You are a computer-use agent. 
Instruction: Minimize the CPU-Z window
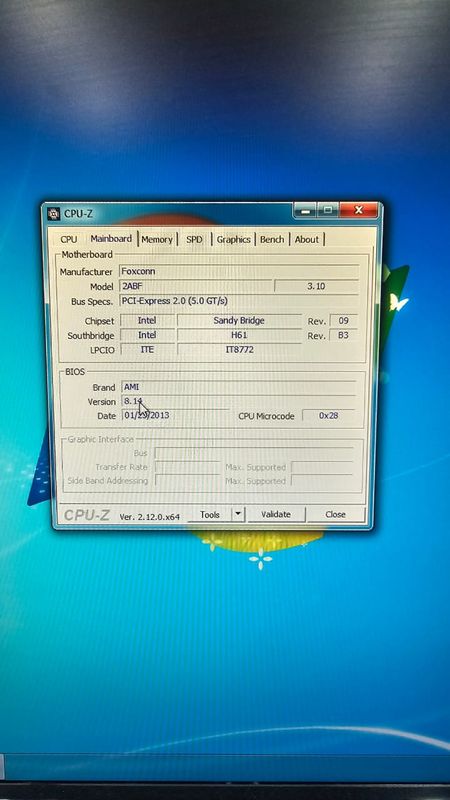click(x=305, y=210)
